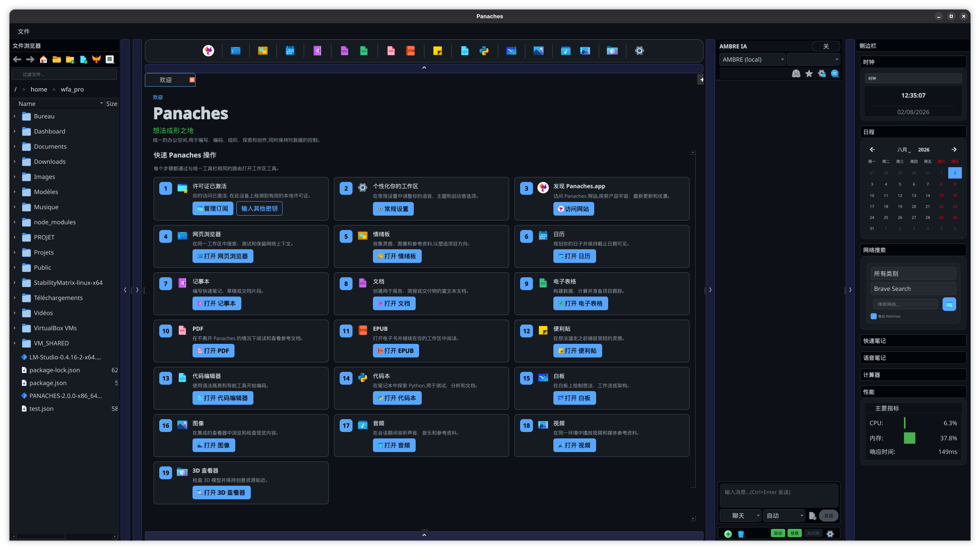Close the 欢迎 tab
Screen dimensions: 980x550
(x=192, y=80)
